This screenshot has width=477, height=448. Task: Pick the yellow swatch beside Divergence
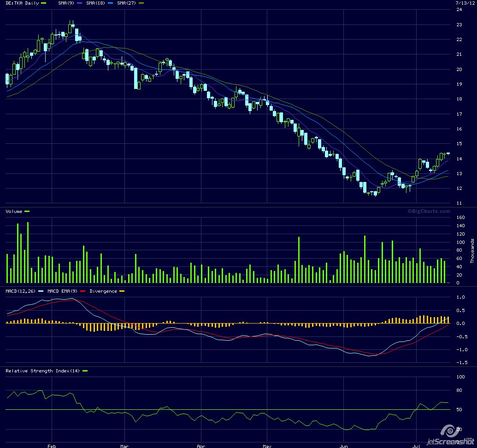click(x=122, y=291)
